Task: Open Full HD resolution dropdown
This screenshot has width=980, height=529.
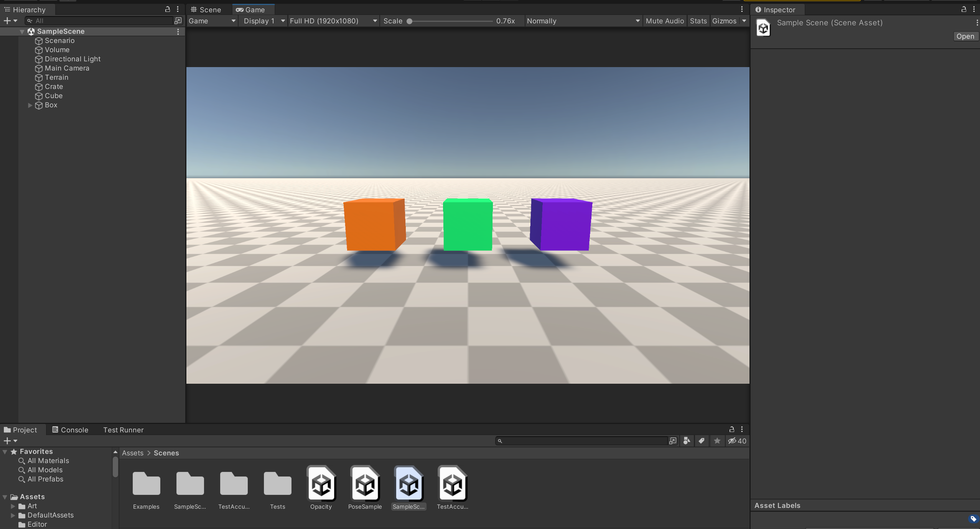Action: point(333,21)
